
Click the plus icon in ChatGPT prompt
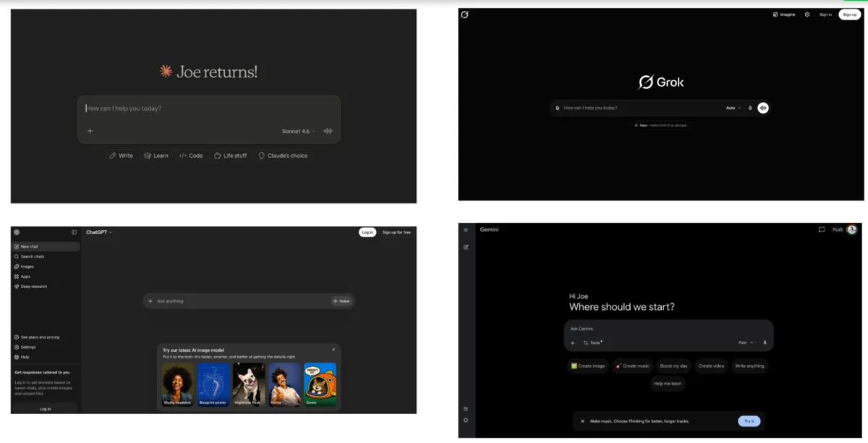tap(150, 301)
